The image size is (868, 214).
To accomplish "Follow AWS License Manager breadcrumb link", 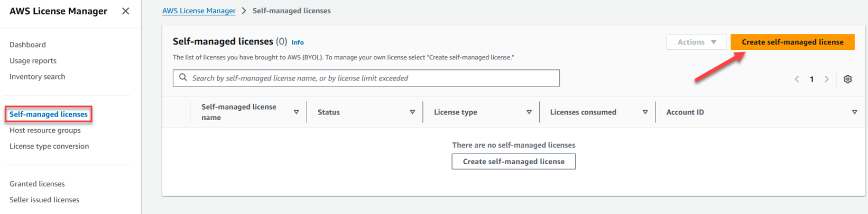I will [199, 11].
